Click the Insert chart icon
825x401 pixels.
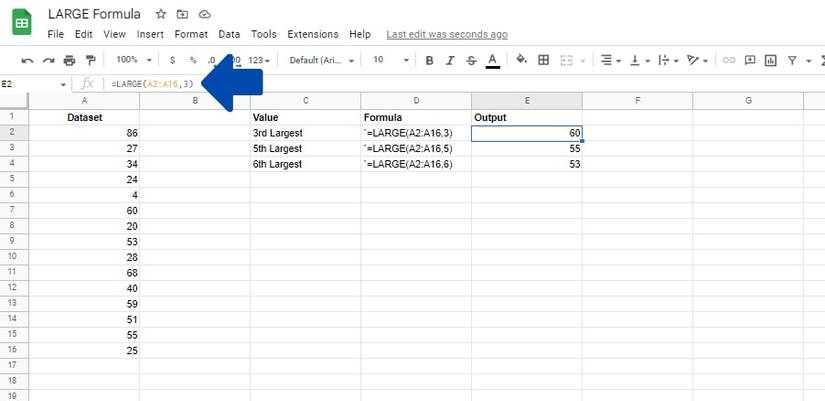point(771,61)
